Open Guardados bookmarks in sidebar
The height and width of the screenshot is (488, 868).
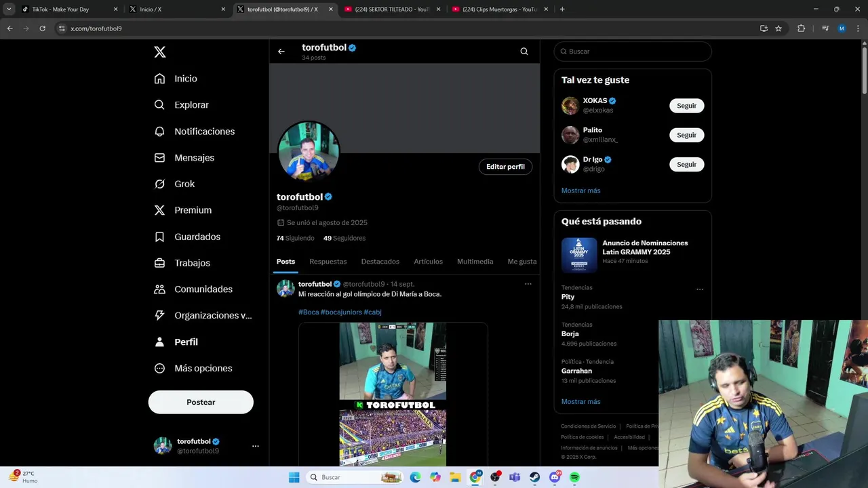click(x=187, y=237)
